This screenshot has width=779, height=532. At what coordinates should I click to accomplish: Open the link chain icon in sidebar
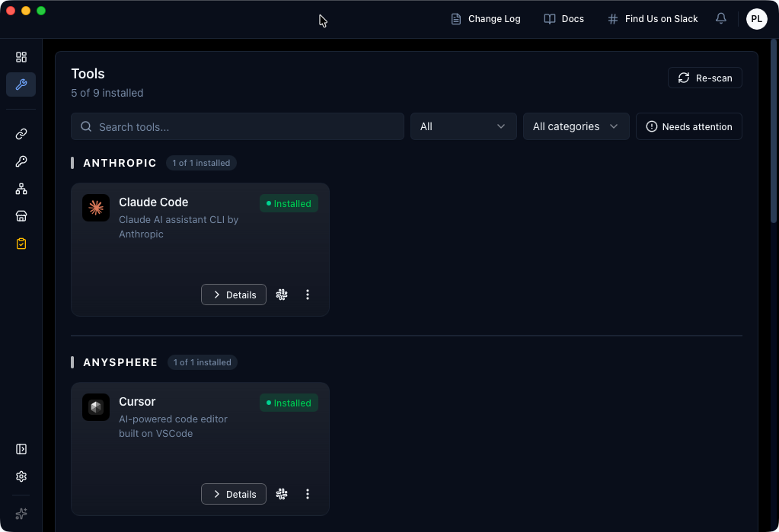point(21,134)
